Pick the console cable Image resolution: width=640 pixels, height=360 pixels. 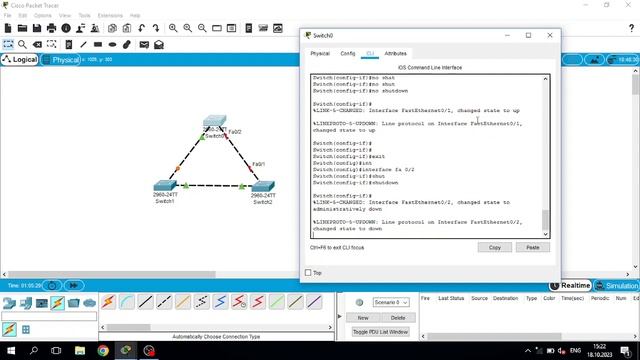click(127, 302)
